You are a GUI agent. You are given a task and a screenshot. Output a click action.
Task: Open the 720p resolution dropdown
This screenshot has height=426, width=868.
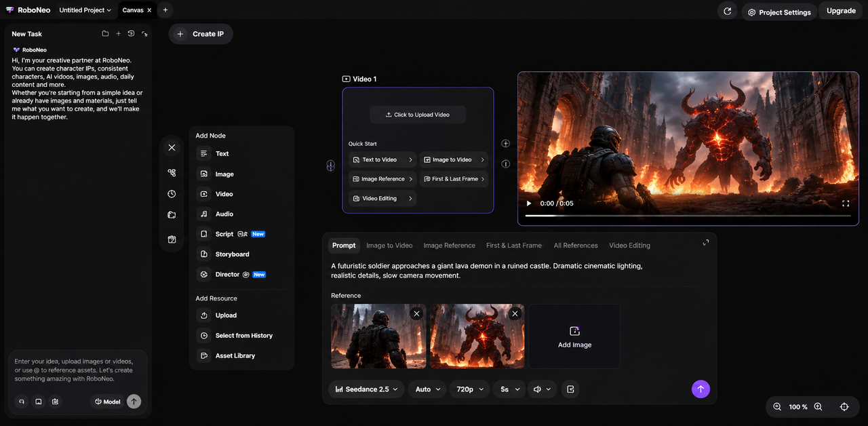pyautogui.click(x=470, y=389)
